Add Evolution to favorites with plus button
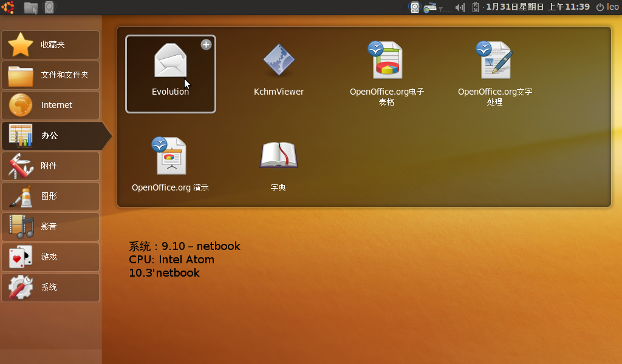This screenshot has height=364, width=622. click(206, 45)
